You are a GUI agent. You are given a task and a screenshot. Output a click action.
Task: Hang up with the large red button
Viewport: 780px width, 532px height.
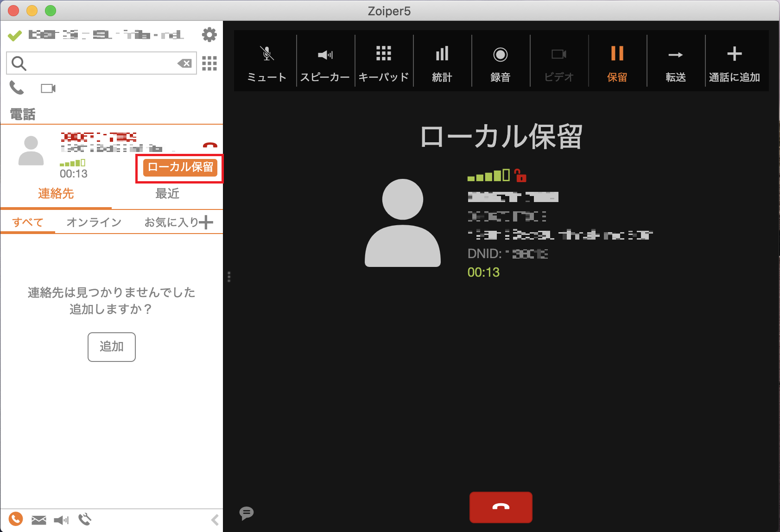coord(501,507)
